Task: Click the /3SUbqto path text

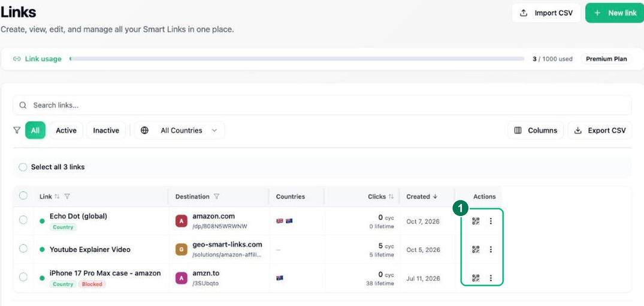Action: pyautogui.click(x=205, y=283)
